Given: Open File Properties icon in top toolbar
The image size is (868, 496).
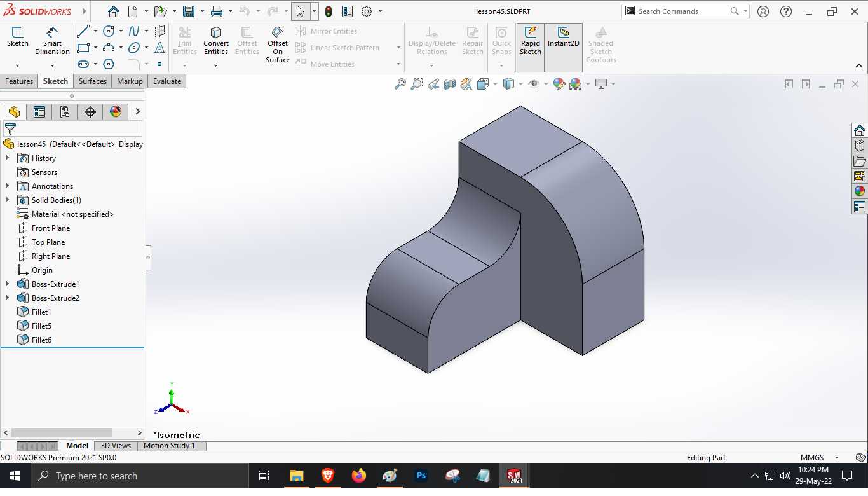Looking at the screenshot, I should [x=348, y=11].
